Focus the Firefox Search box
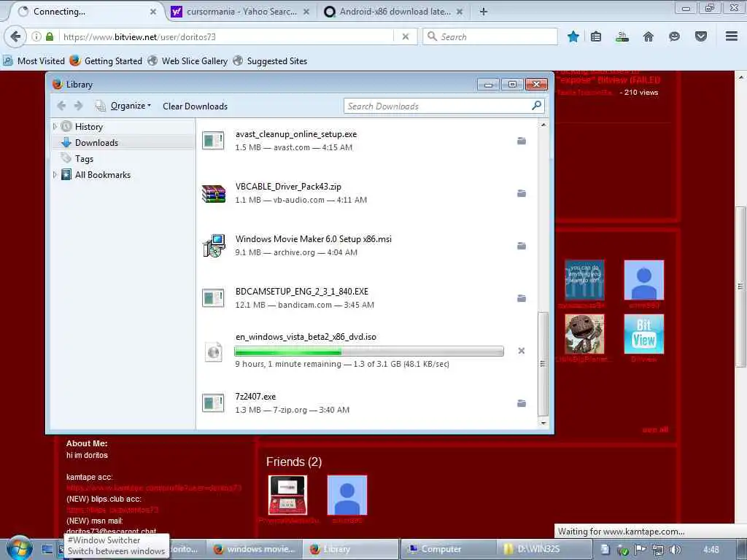This screenshot has width=747, height=560. 490,36
